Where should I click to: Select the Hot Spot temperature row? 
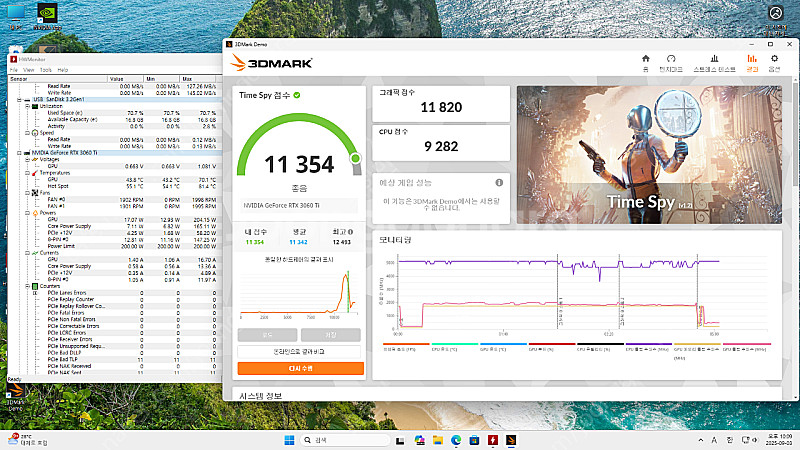point(115,186)
